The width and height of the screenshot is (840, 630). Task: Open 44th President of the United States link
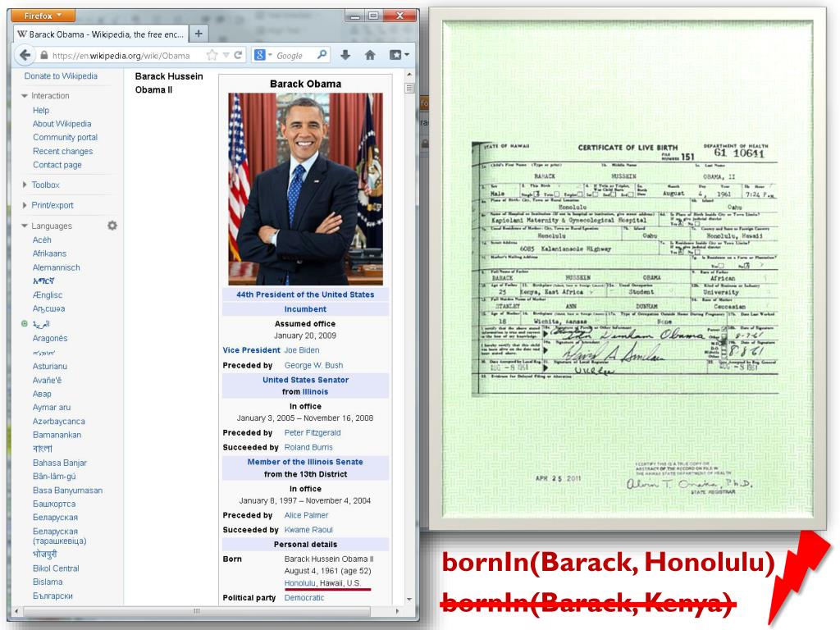pos(305,294)
